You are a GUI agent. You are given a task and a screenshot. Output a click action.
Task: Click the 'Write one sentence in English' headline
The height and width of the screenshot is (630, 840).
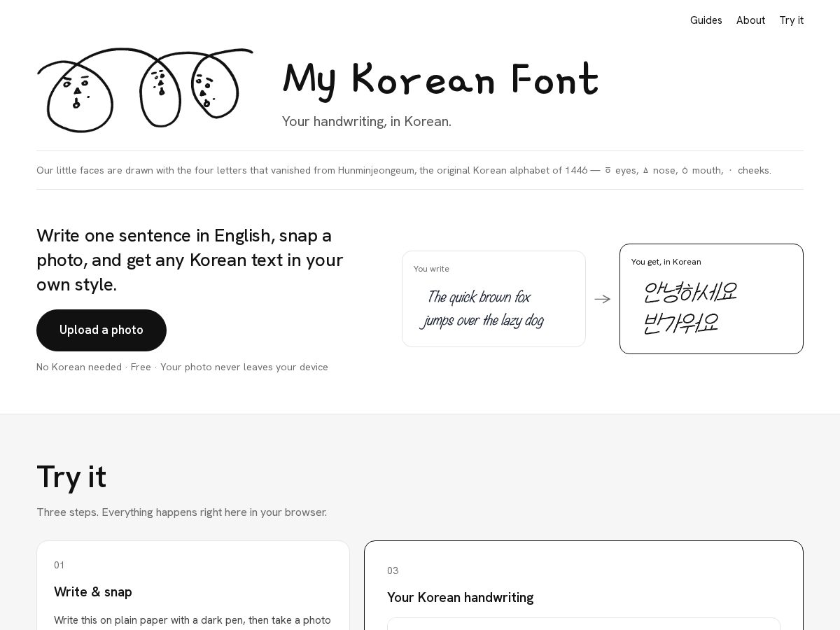(x=190, y=260)
